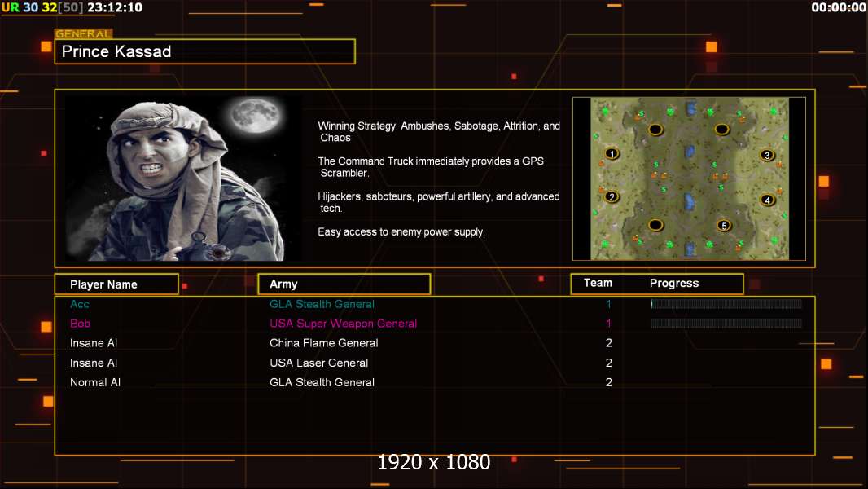This screenshot has height=489, width=868.
Task: Click the Normal AI player name
Action: click(x=95, y=382)
